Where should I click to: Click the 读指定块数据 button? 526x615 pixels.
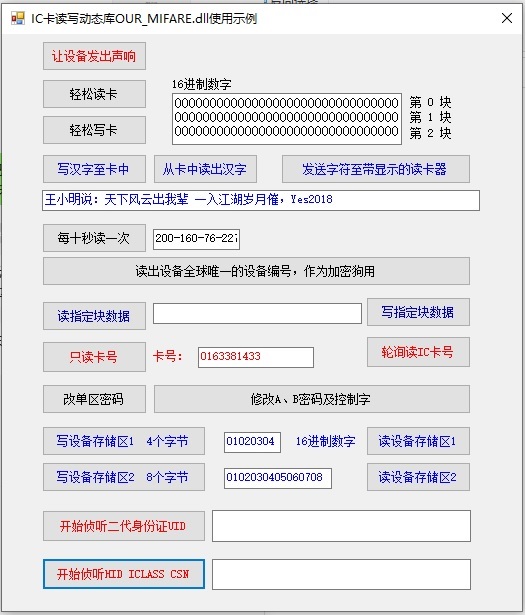[94, 316]
